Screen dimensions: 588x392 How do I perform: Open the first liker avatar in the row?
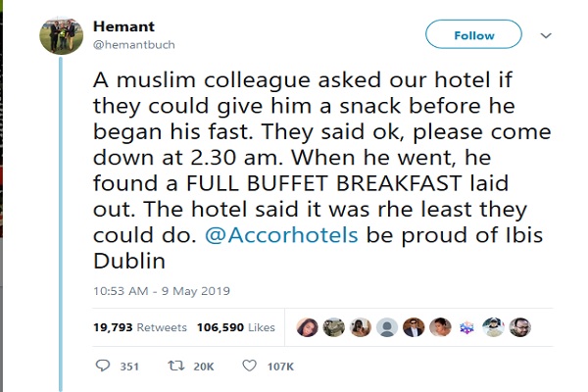[x=307, y=326]
